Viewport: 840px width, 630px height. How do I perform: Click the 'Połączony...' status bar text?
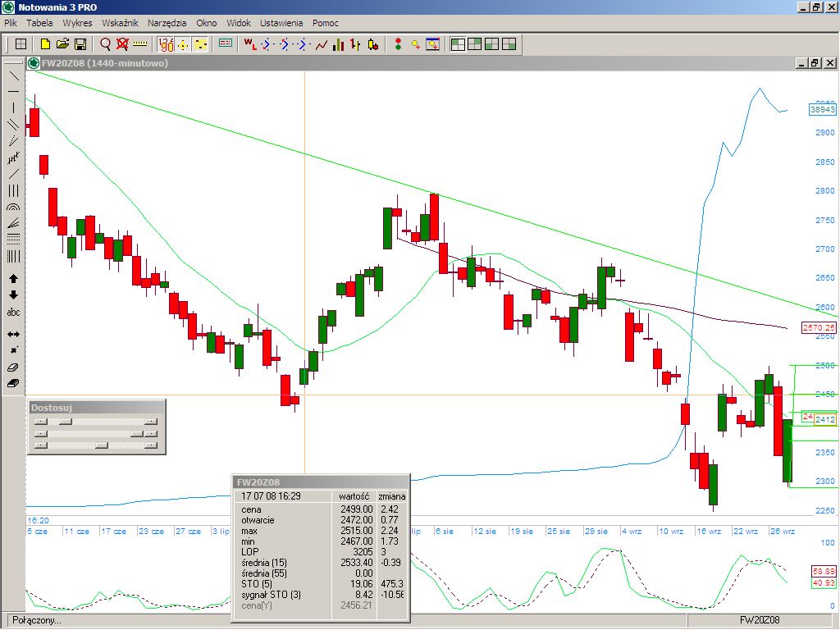37,620
